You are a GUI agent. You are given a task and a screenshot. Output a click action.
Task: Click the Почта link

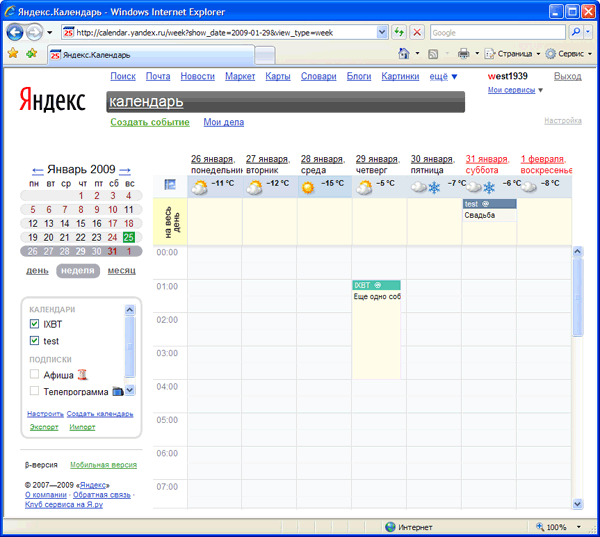pyautogui.click(x=158, y=77)
